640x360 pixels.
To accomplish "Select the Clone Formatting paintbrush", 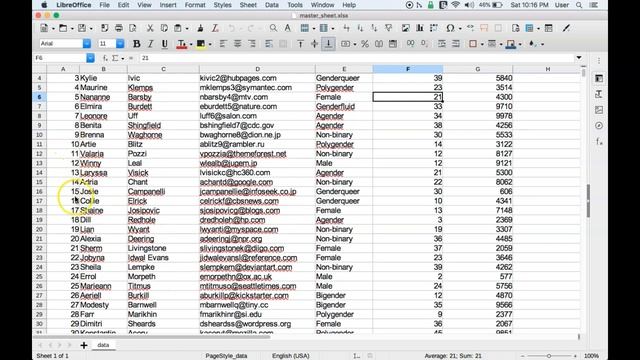I will pos(200,28).
